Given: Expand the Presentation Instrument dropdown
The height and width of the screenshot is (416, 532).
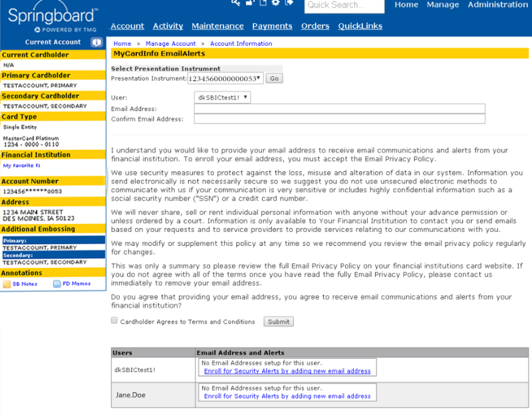Looking at the screenshot, I should (225, 78).
